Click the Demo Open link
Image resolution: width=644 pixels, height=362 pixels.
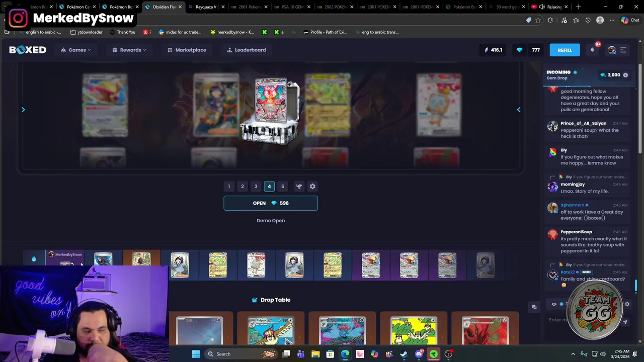coord(271,221)
